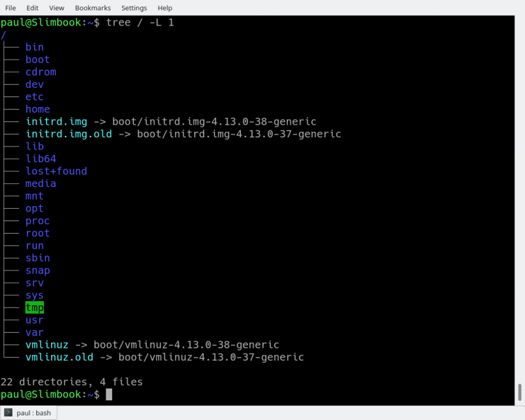This screenshot has width=525, height=420.
Task: Click the terminal icon on the bash tab
Action: click(9, 413)
